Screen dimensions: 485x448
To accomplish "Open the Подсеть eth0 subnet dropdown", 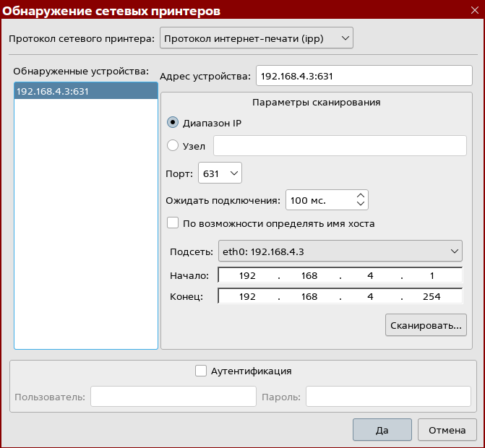I will coord(340,251).
